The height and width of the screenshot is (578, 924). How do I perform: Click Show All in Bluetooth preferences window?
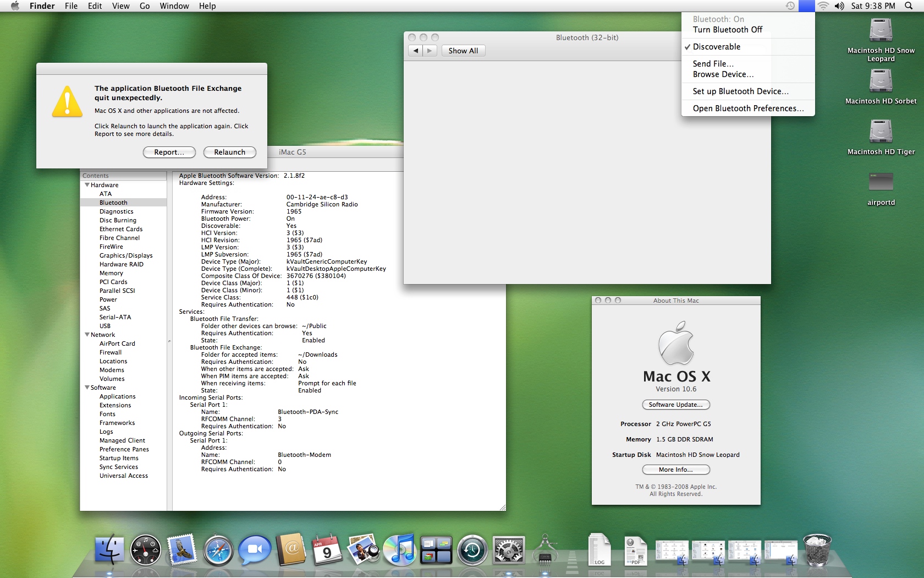[x=463, y=51]
